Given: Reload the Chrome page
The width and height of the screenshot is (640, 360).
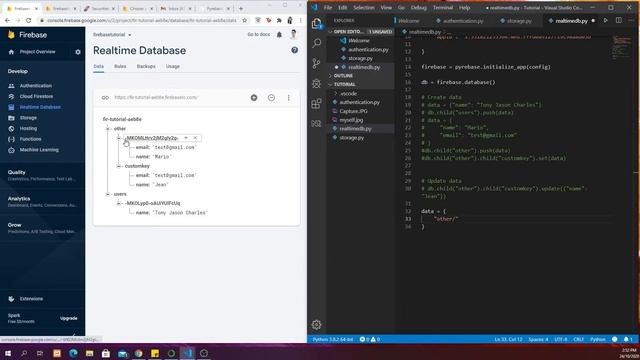Looking at the screenshot, I should click(28, 20).
